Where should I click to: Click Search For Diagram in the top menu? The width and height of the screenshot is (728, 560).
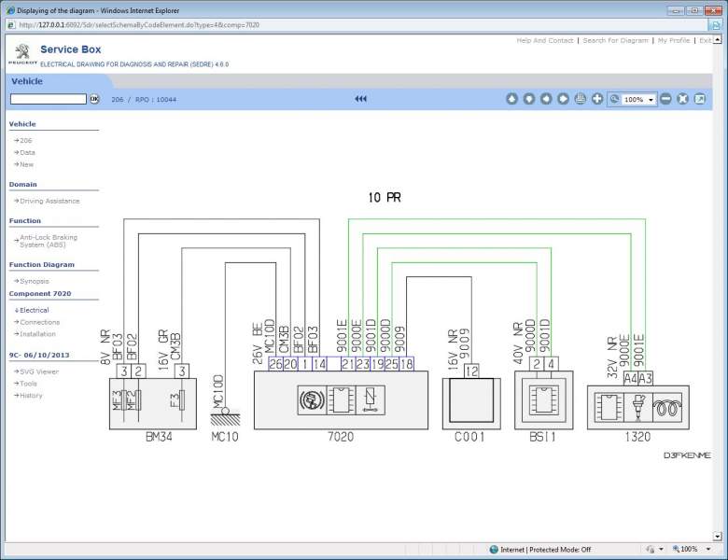(x=615, y=40)
